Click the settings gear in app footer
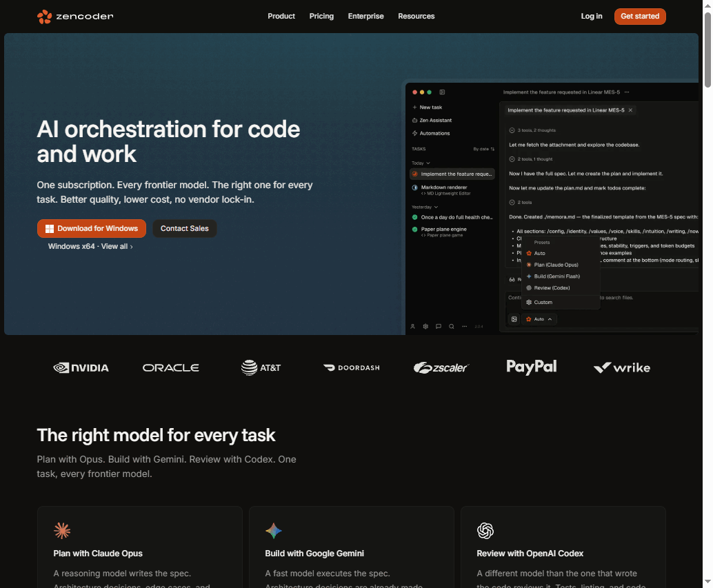Screen dimensions: 713x588 pyautogui.click(x=425, y=326)
